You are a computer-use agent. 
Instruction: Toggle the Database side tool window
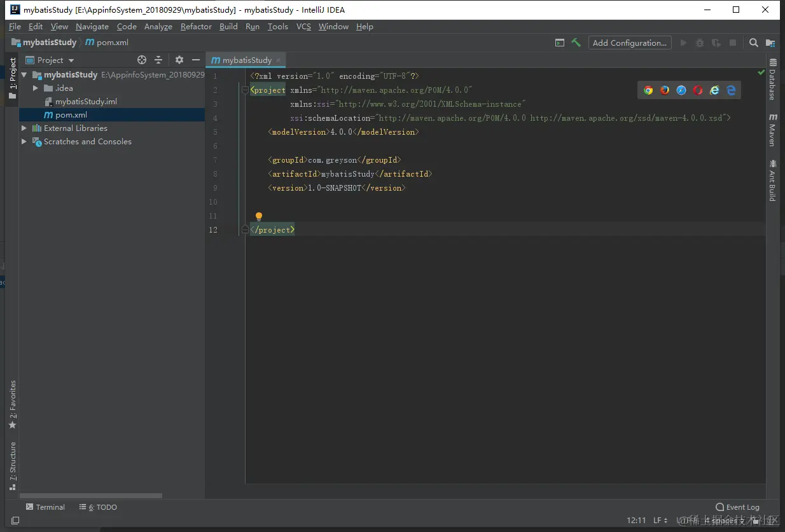click(773, 79)
